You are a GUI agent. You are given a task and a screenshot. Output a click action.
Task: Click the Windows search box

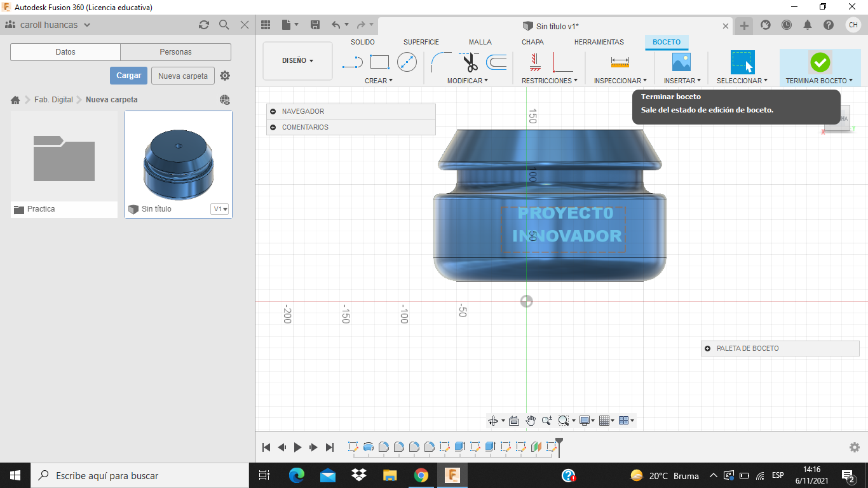coord(139,475)
